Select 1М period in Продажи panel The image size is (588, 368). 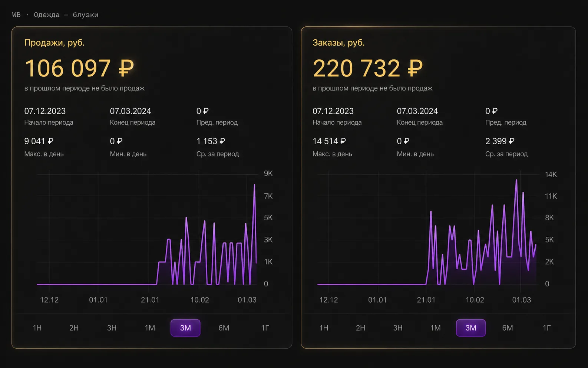coord(150,328)
